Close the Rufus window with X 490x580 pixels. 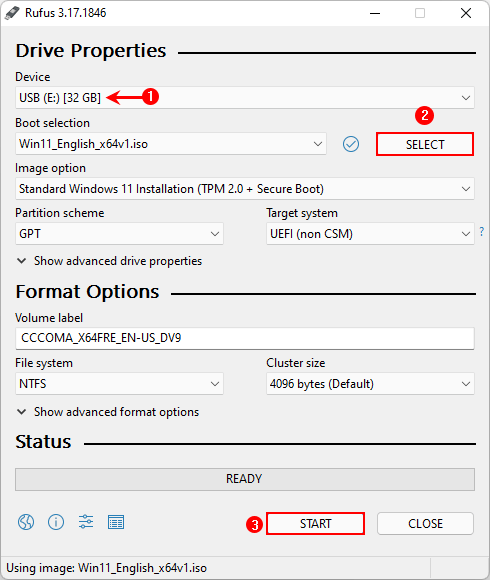point(466,13)
